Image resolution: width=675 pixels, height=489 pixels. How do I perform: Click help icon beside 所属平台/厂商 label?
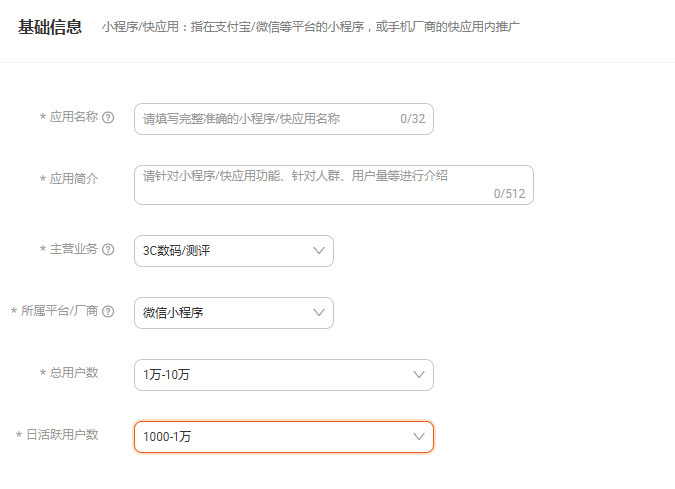[108, 312]
